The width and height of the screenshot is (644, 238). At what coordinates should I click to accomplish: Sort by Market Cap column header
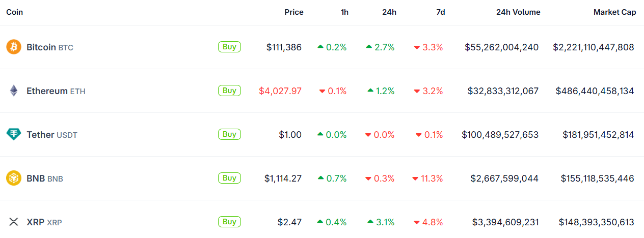(614, 12)
